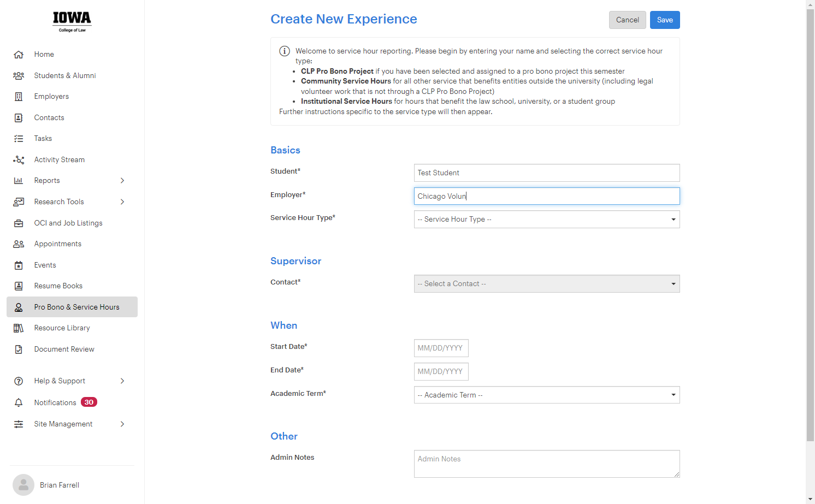
Task: Expand the Reports submenu chevron
Action: 122,181
